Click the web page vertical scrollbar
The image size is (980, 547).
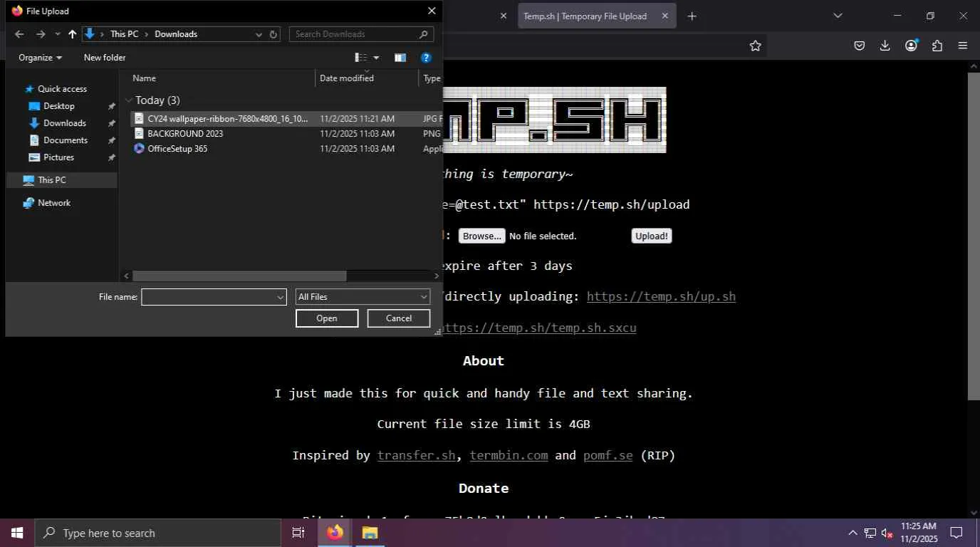(x=974, y=235)
